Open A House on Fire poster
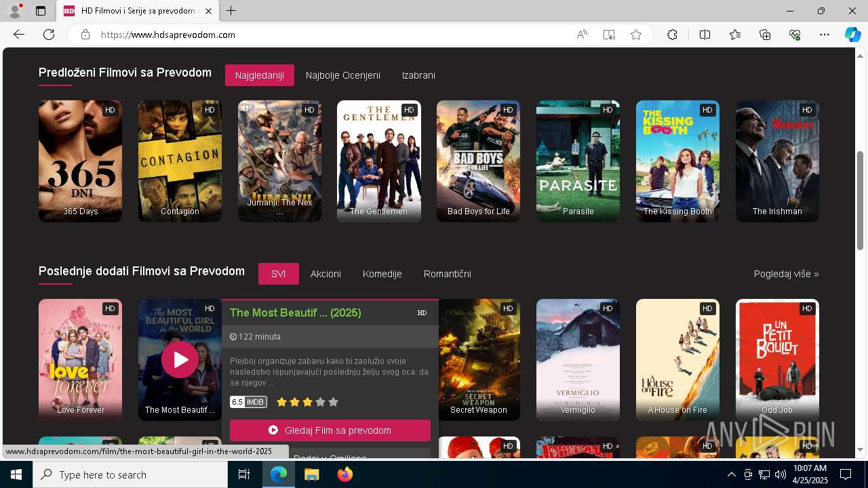The image size is (868, 488). click(677, 360)
